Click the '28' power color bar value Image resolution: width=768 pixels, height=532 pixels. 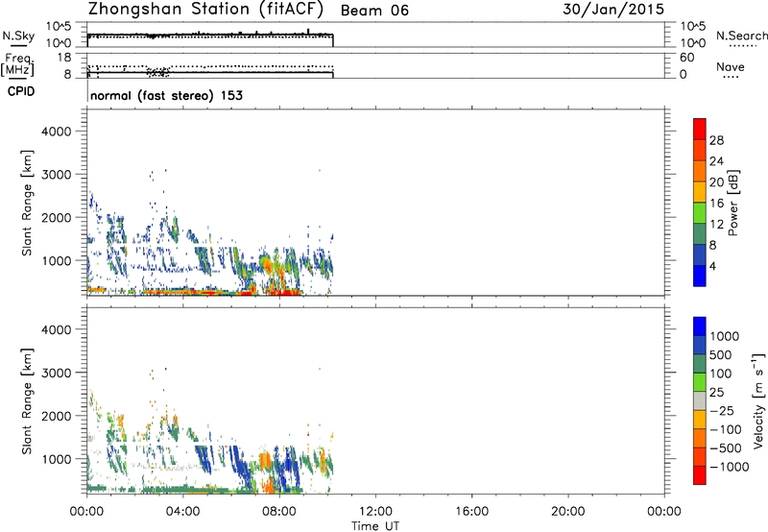pos(716,140)
